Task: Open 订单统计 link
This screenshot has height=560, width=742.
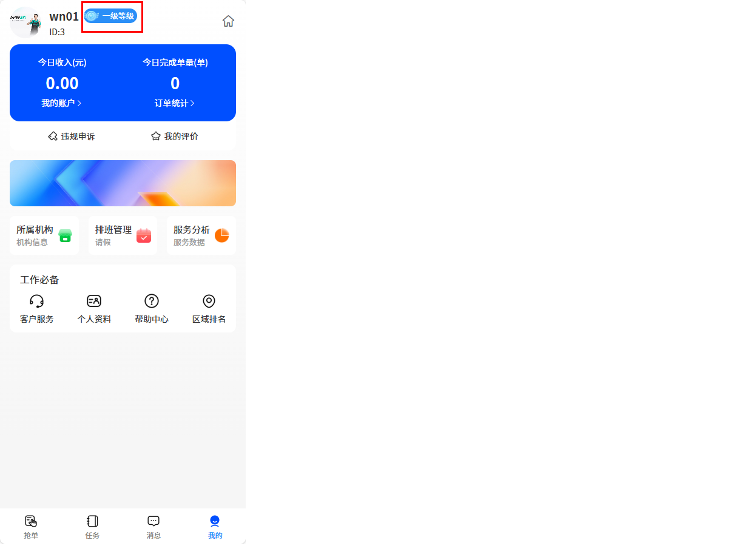Action: pos(175,103)
